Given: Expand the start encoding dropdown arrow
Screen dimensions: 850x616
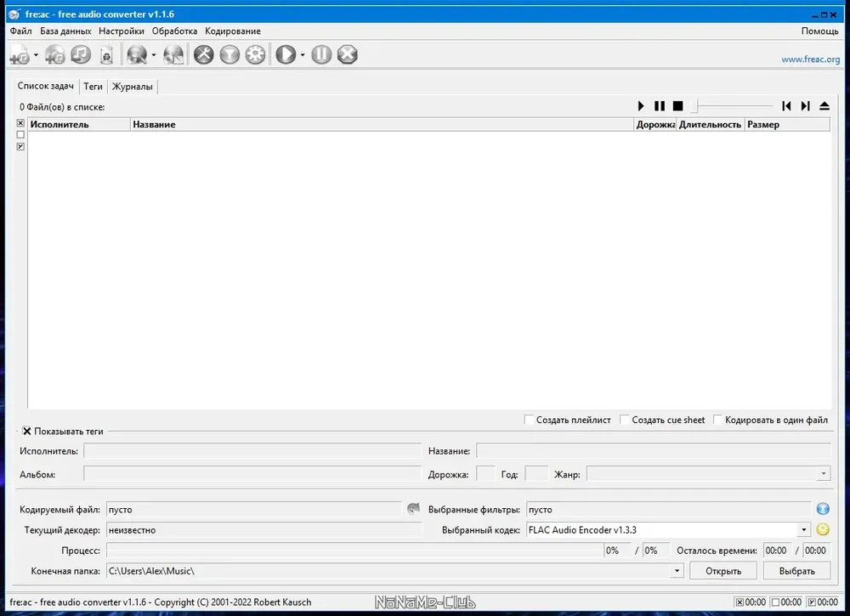Looking at the screenshot, I should coord(303,54).
